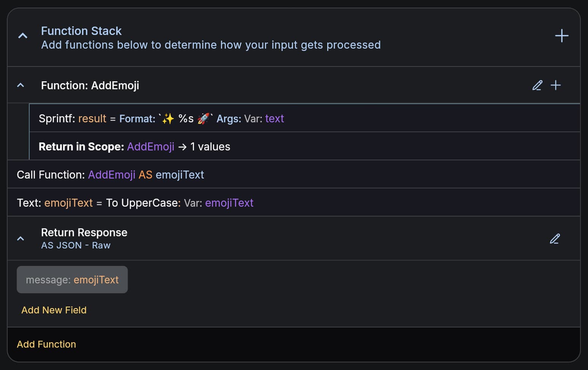
Task: Click Add Function
Action: 46,344
